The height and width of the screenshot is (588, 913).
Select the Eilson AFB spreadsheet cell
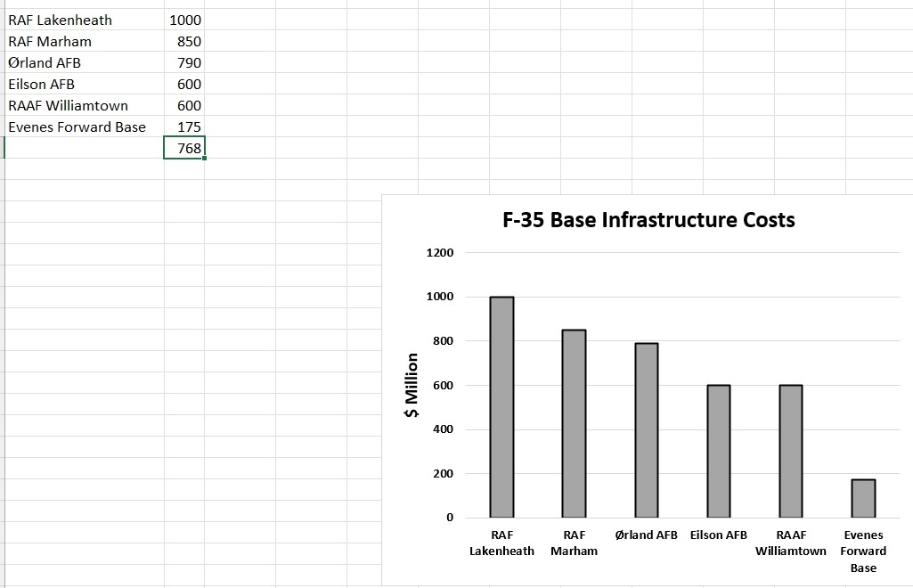[x=85, y=85]
